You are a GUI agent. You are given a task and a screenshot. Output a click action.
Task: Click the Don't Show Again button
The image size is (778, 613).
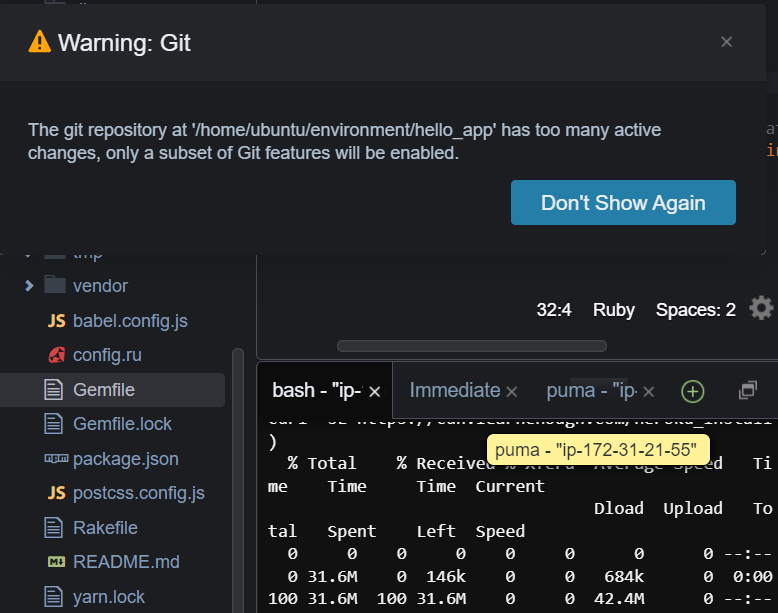(623, 203)
